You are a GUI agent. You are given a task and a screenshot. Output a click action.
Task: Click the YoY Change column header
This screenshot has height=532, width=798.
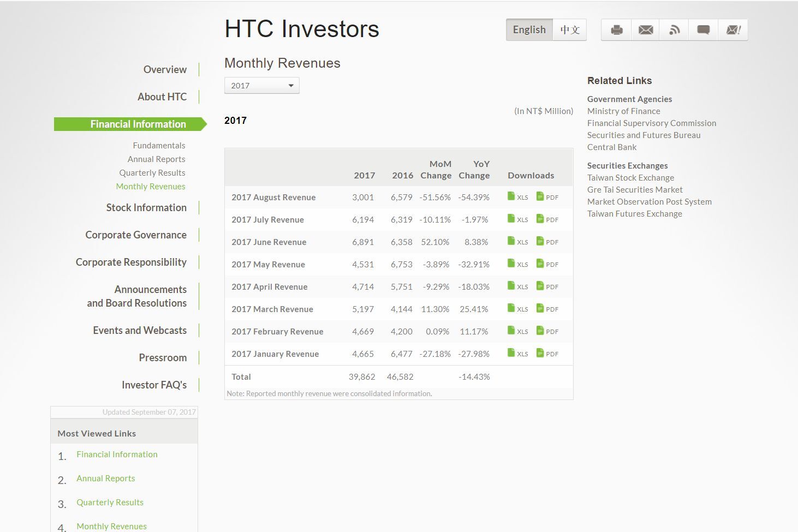point(474,170)
